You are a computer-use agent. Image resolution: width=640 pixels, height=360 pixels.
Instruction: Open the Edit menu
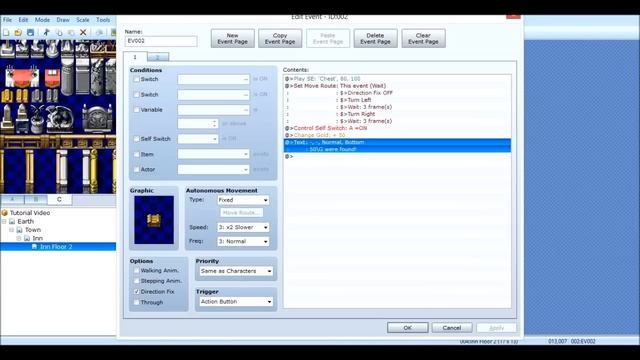point(23,20)
